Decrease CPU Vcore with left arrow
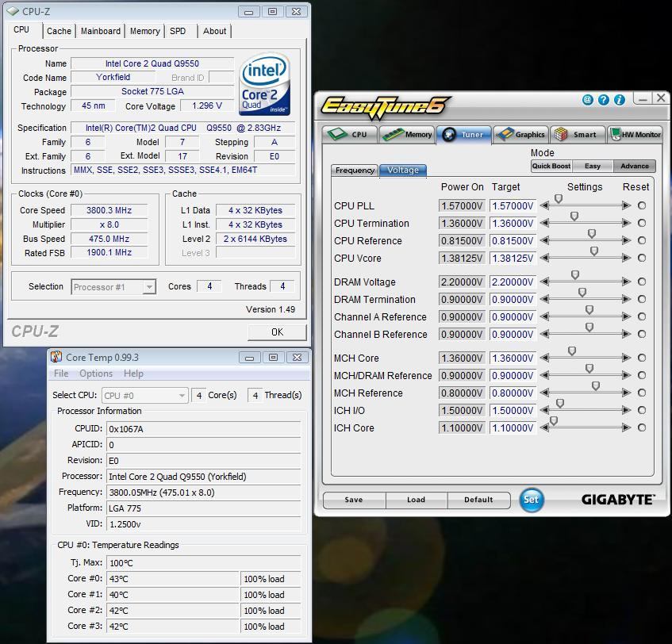 click(544, 258)
